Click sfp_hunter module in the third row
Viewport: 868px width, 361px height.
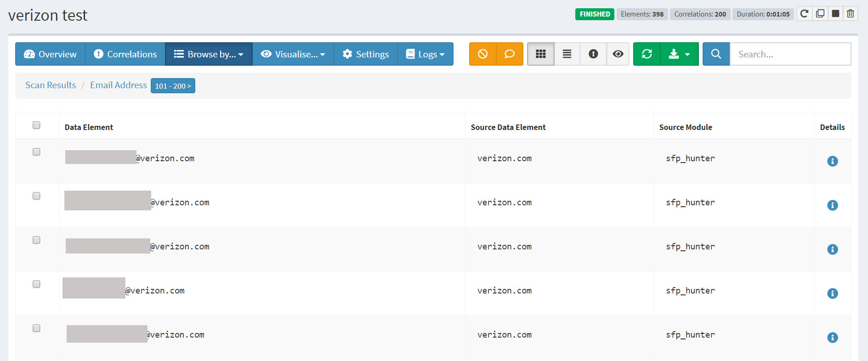690,247
